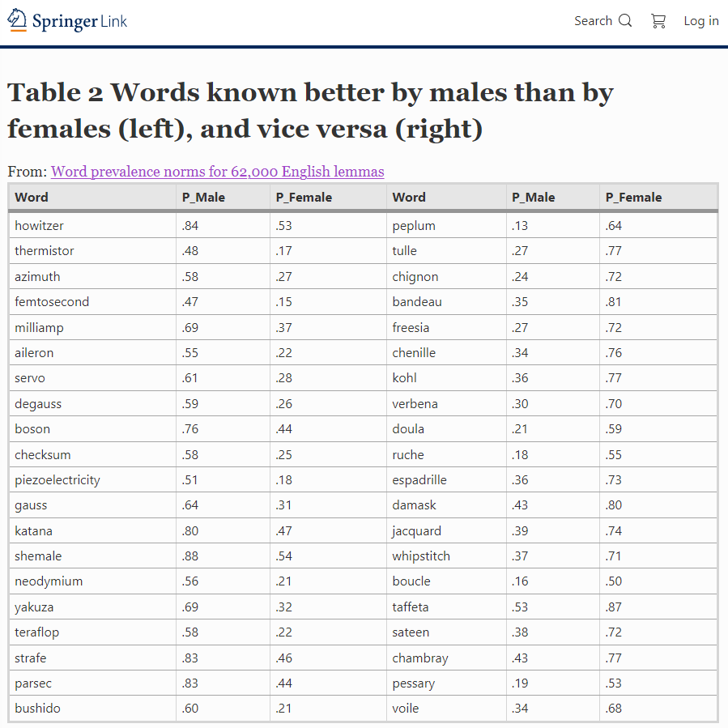Open the Search magnifier icon

click(x=625, y=20)
